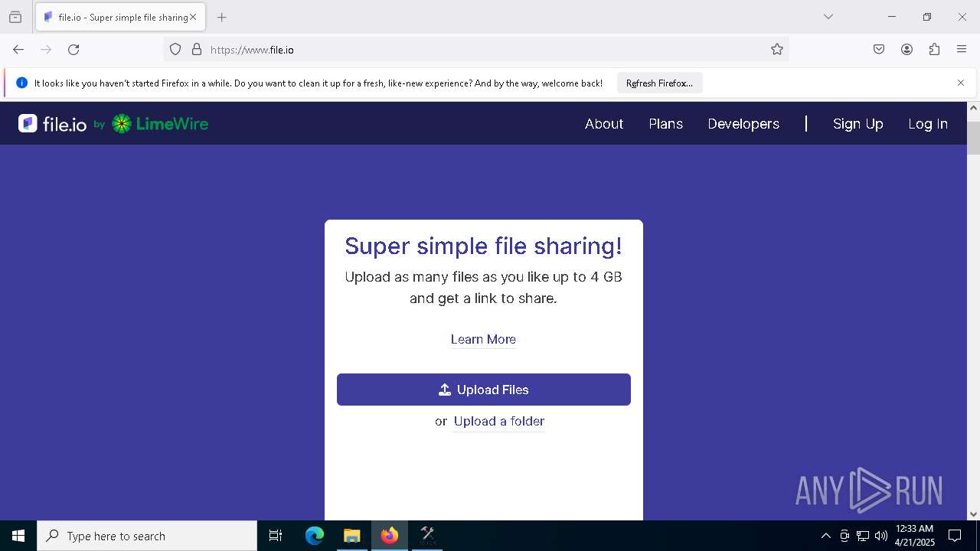Open the Windows Start menu
980x551 pixels.
coord(18,536)
